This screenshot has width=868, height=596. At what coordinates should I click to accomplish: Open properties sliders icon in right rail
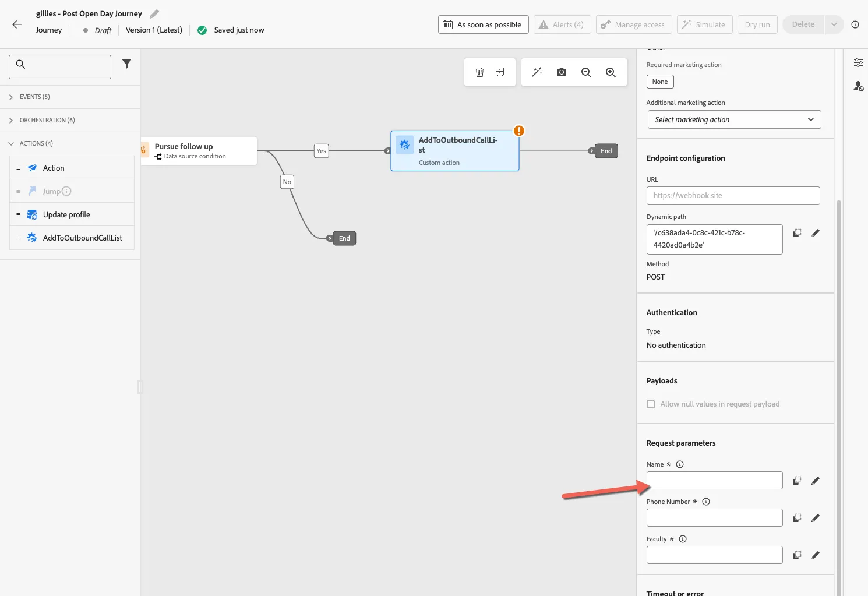859,63
